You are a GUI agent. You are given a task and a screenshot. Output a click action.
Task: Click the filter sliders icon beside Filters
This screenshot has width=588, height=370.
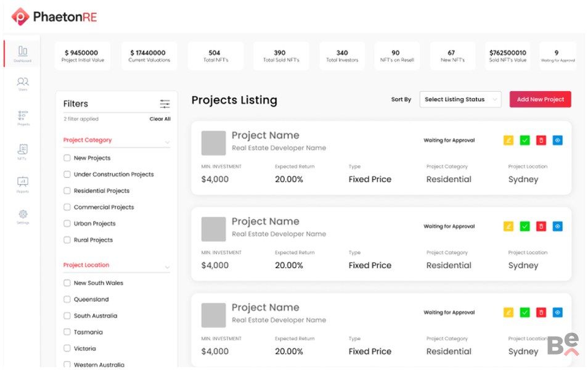(165, 104)
